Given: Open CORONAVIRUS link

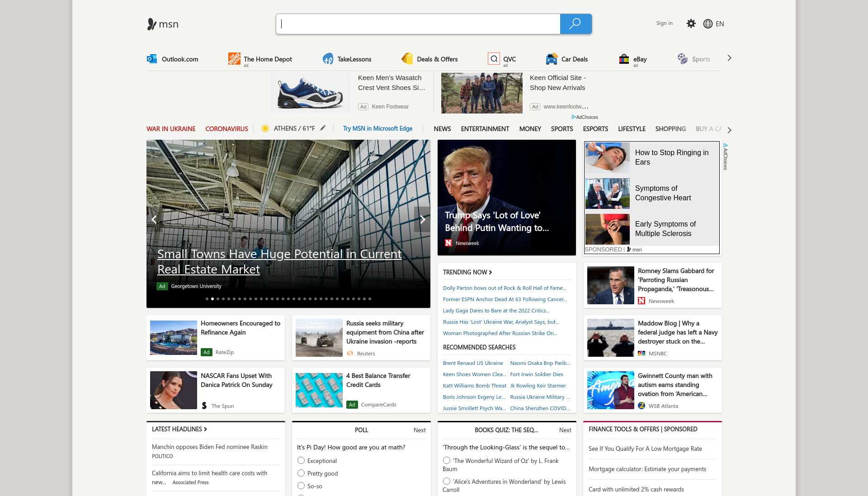Looking at the screenshot, I should tap(226, 129).
